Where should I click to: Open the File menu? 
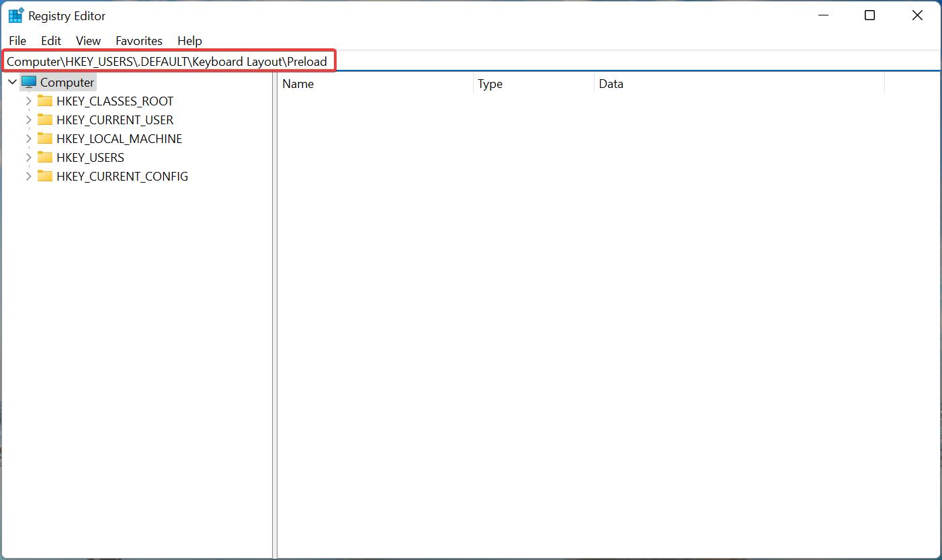point(17,41)
